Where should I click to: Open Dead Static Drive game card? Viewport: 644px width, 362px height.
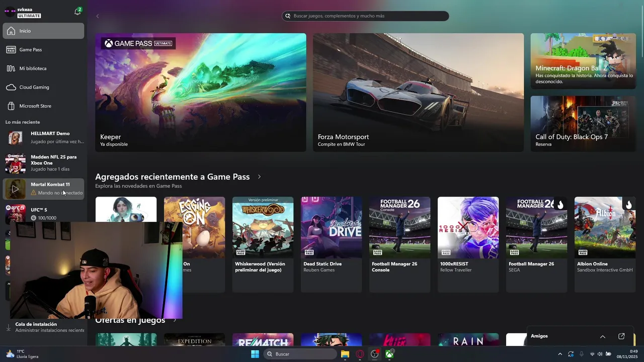(331, 244)
